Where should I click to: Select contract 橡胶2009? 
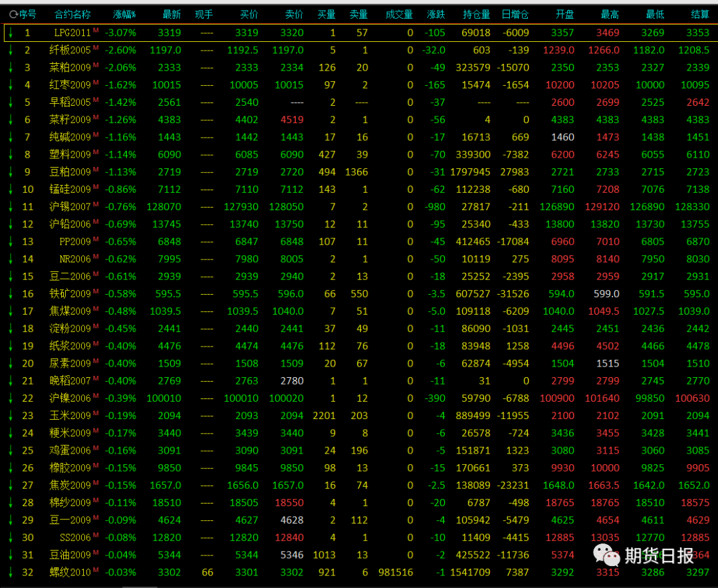[x=70, y=468]
